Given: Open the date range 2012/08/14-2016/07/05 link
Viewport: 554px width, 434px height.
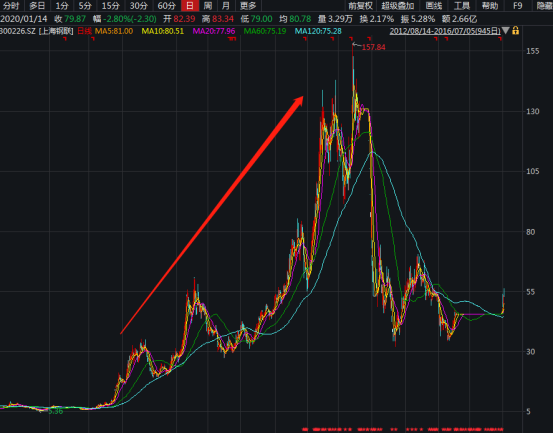Looking at the screenshot, I should pos(445,31).
